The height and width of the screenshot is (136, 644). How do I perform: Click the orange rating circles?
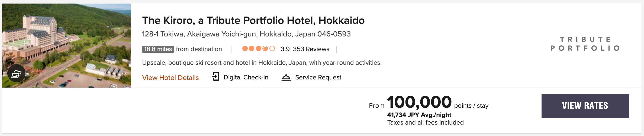coord(259,48)
